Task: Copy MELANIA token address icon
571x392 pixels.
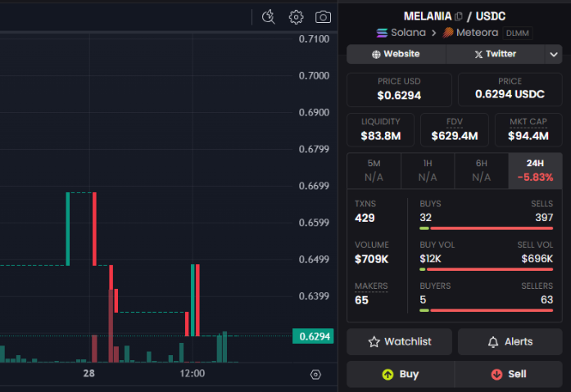Action: 459,16
